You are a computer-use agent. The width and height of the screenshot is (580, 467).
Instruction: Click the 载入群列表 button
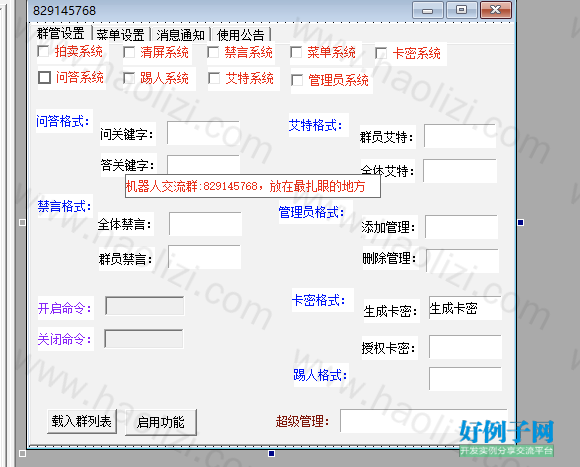click(82, 421)
